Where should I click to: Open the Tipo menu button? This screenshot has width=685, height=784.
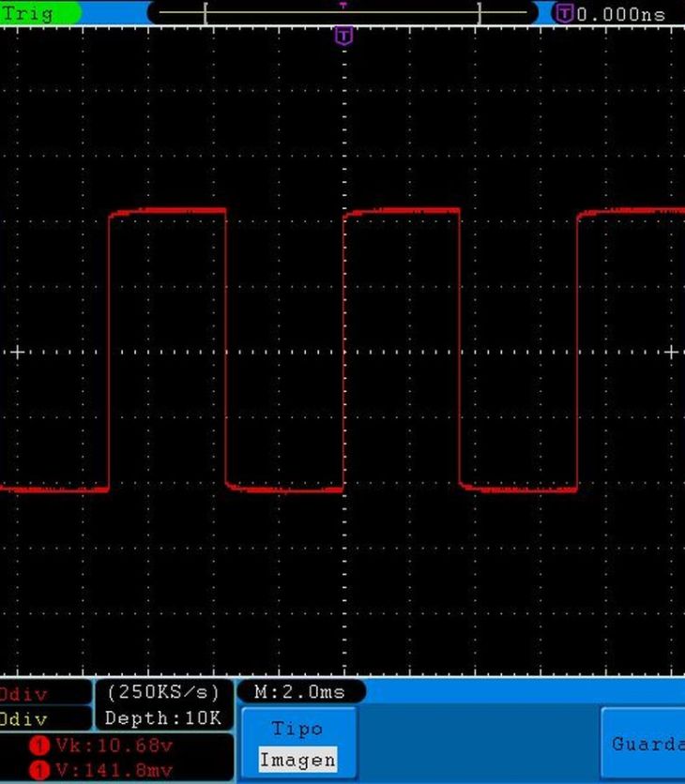click(x=297, y=729)
